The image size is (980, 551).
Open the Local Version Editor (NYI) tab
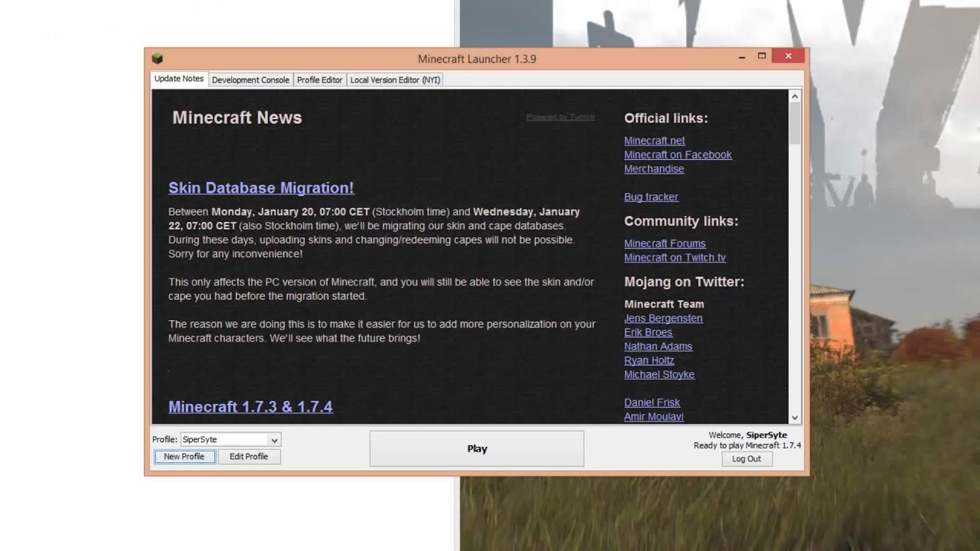(395, 80)
